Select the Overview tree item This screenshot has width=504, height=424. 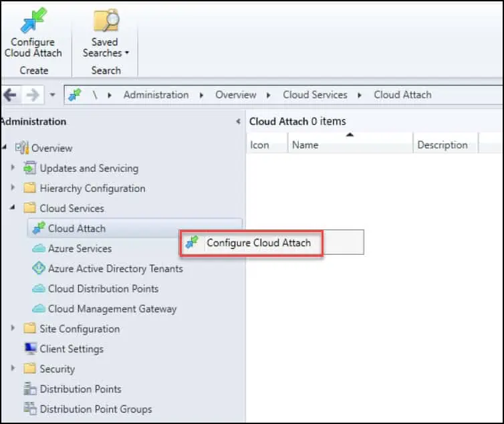[x=51, y=148]
